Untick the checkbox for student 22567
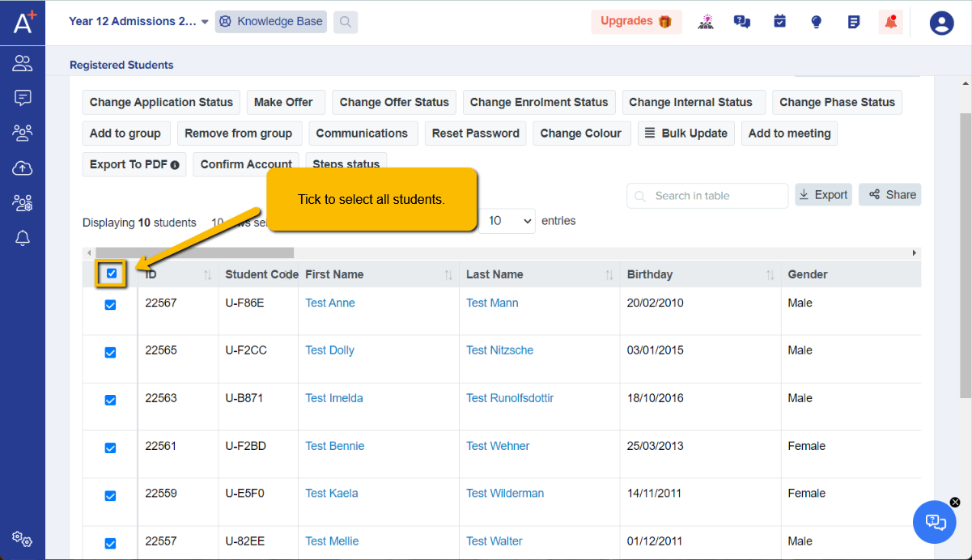972x560 pixels. 110,305
